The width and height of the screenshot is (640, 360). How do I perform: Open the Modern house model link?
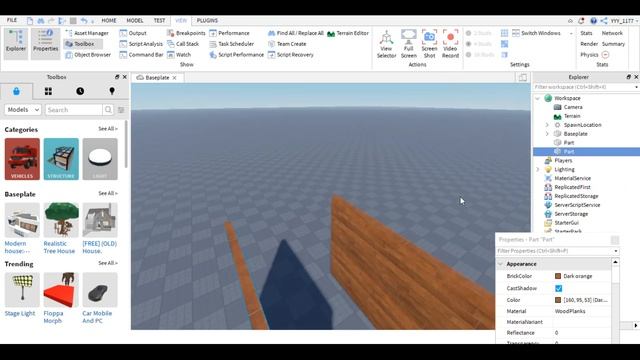tap(17, 247)
